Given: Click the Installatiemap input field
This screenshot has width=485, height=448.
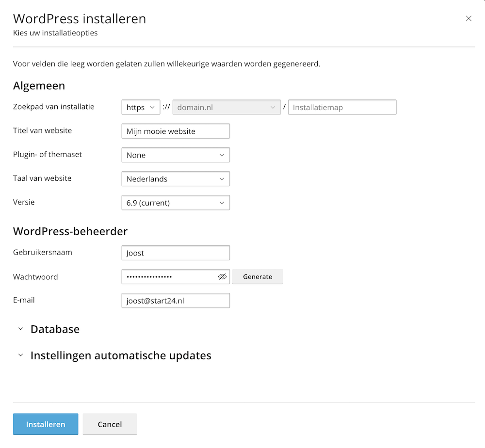Looking at the screenshot, I should (x=342, y=107).
